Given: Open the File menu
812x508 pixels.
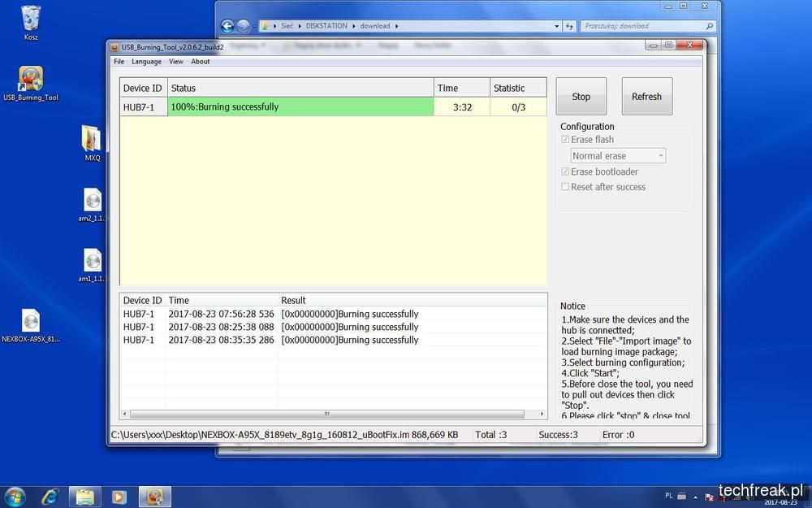Looking at the screenshot, I should pos(119,61).
